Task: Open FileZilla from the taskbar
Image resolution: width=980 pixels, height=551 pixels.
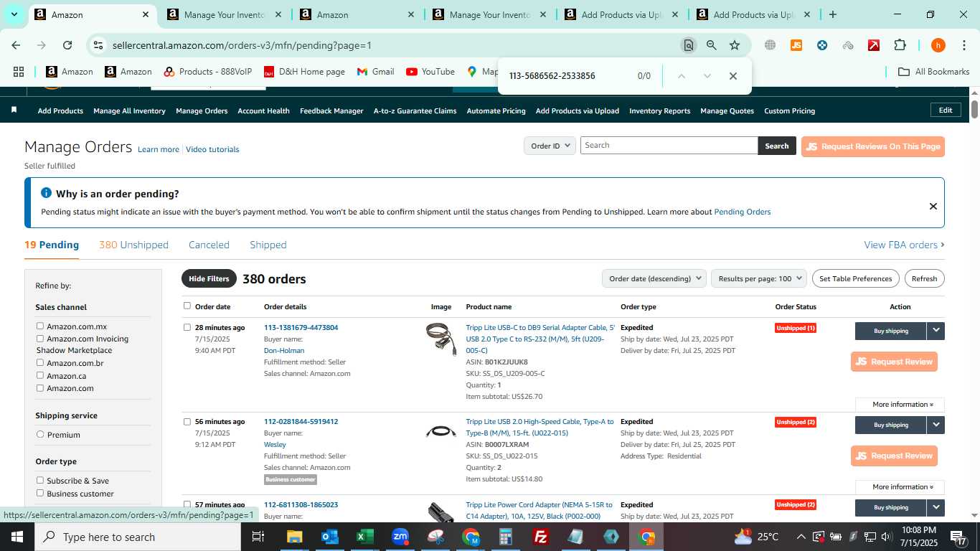Action: [541, 537]
